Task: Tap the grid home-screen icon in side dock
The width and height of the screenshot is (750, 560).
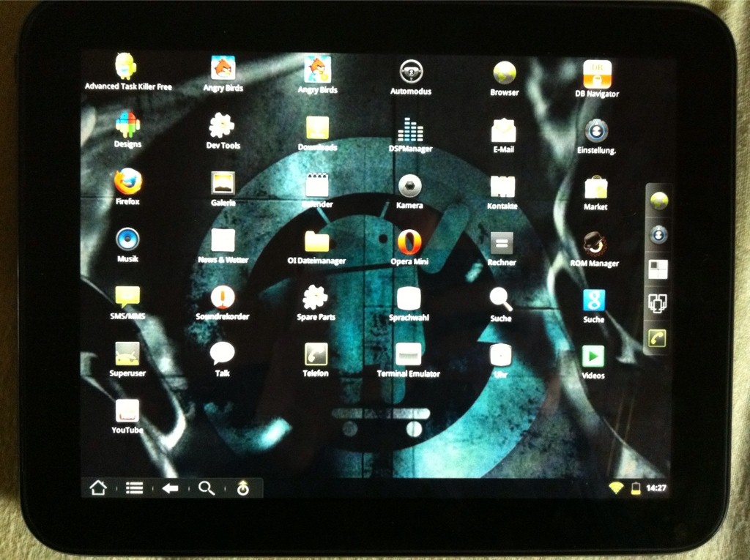Action: click(658, 269)
